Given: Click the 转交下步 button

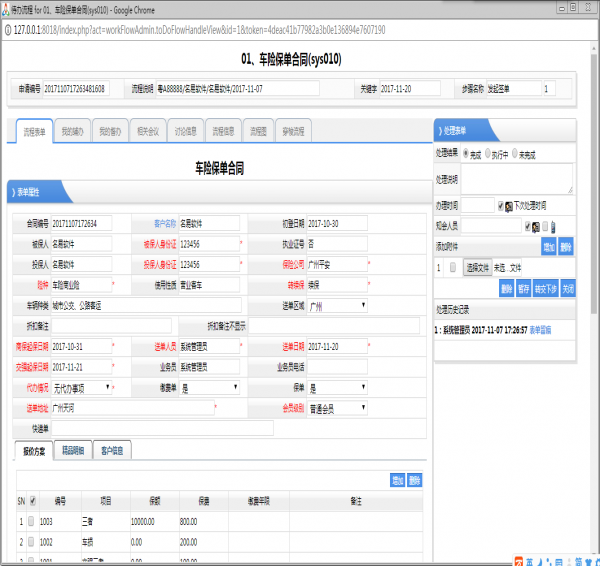Looking at the screenshot, I should click(x=546, y=288).
